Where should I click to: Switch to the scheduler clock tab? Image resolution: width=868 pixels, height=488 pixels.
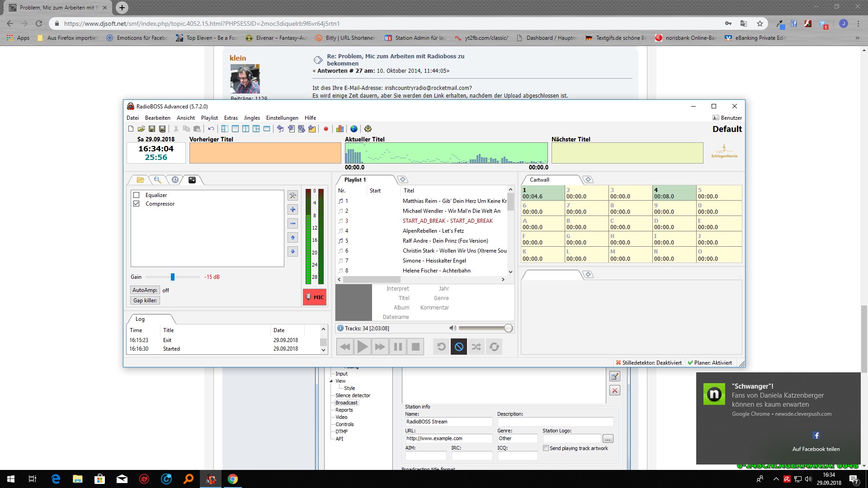pos(175,180)
